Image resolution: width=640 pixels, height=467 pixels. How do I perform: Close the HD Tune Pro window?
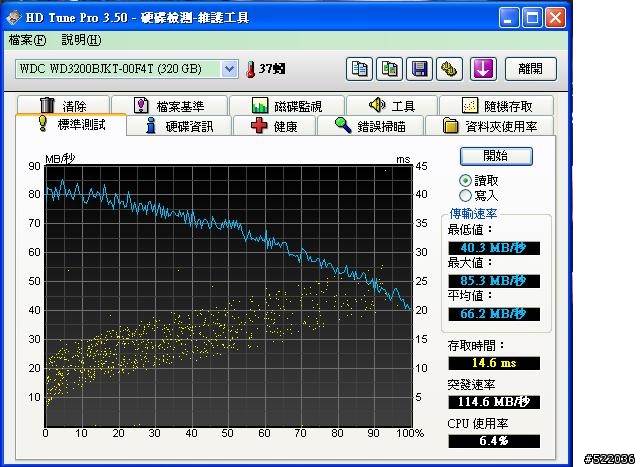[556, 18]
